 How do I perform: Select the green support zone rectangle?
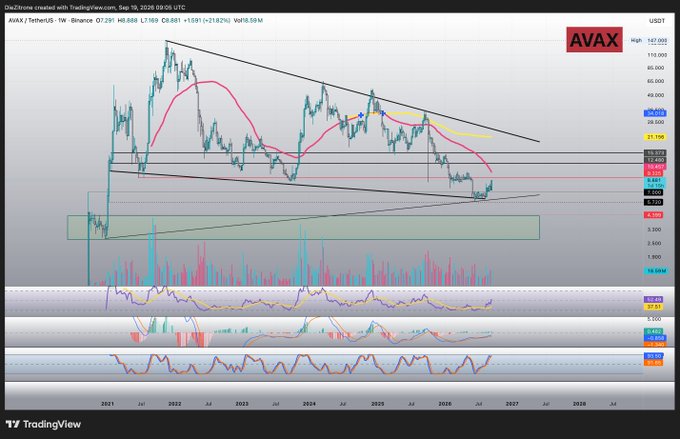tap(304, 228)
